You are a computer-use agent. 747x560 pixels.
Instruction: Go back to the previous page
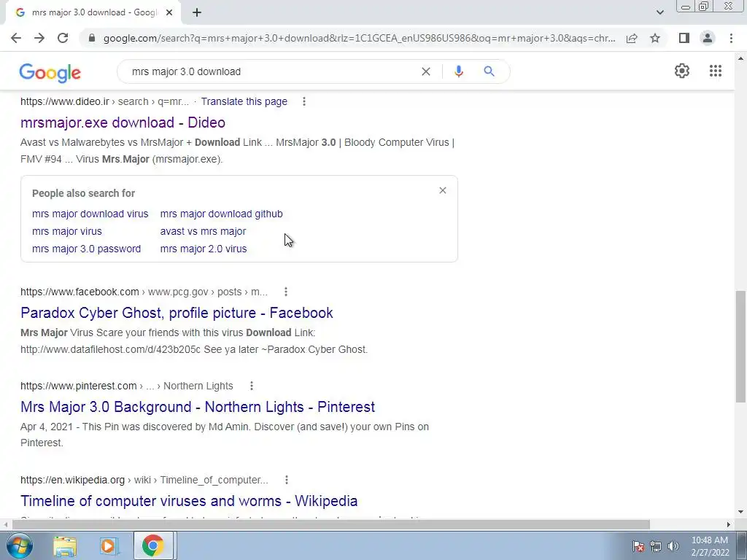pyautogui.click(x=16, y=38)
